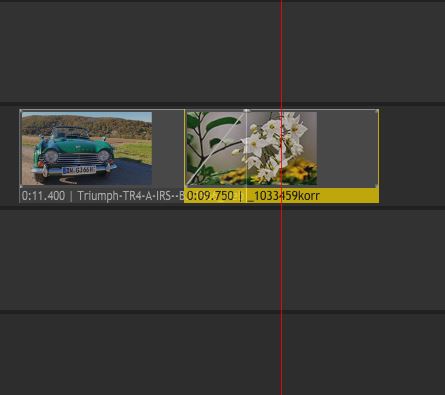Viewport: 445px width, 395px height.
Task: Click the bottom-right corner handle of the flower clip
Action: coord(377,186)
